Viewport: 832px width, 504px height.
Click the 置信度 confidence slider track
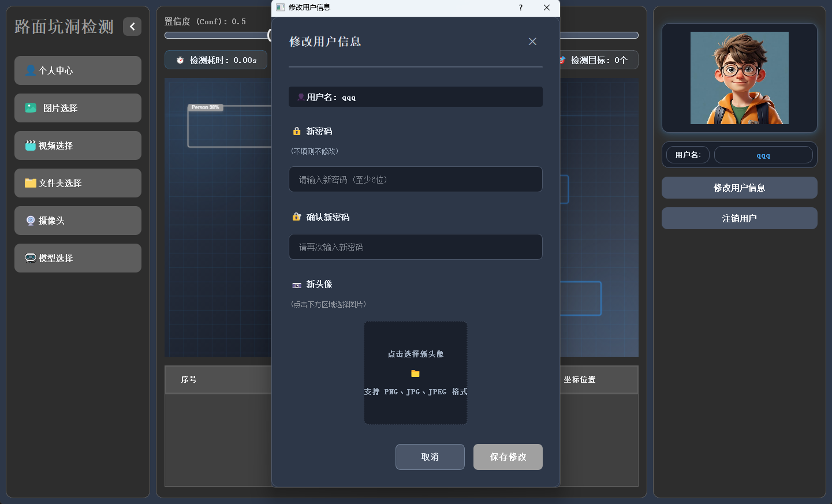(217, 35)
